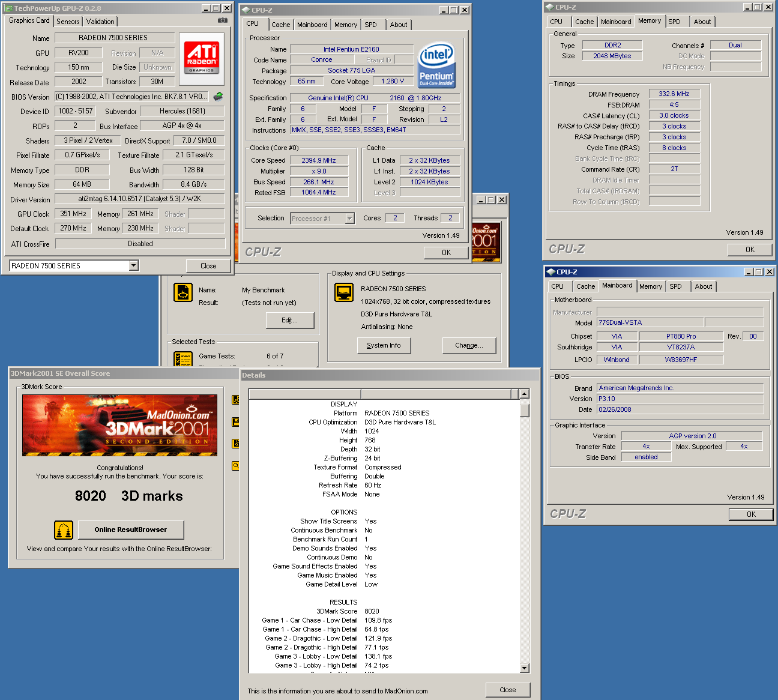The height and width of the screenshot is (700, 778).
Task: Click the Bus Interface field AGP 4x @ 4x
Action: pyautogui.click(x=182, y=125)
